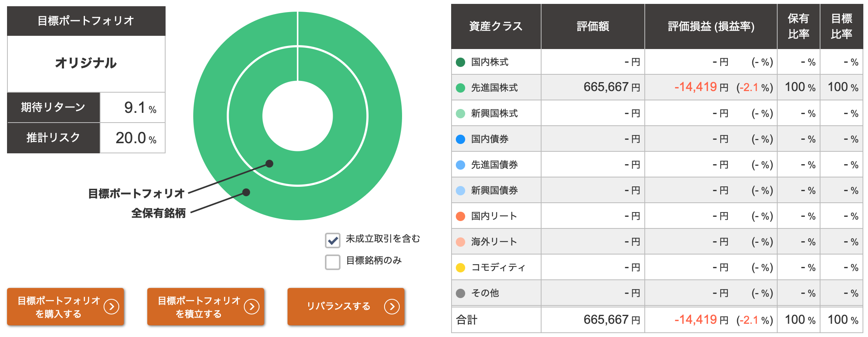Click the 国内株式 dark green dot
The width and height of the screenshot is (868, 337).
(x=460, y=62)
